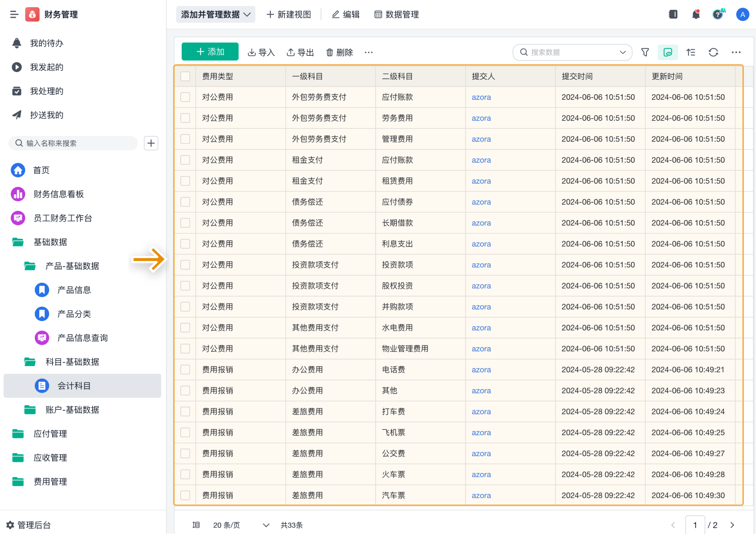Screen dimensions: 756x534
Task: Open the notification bell in header
Action: coord(696,14)
